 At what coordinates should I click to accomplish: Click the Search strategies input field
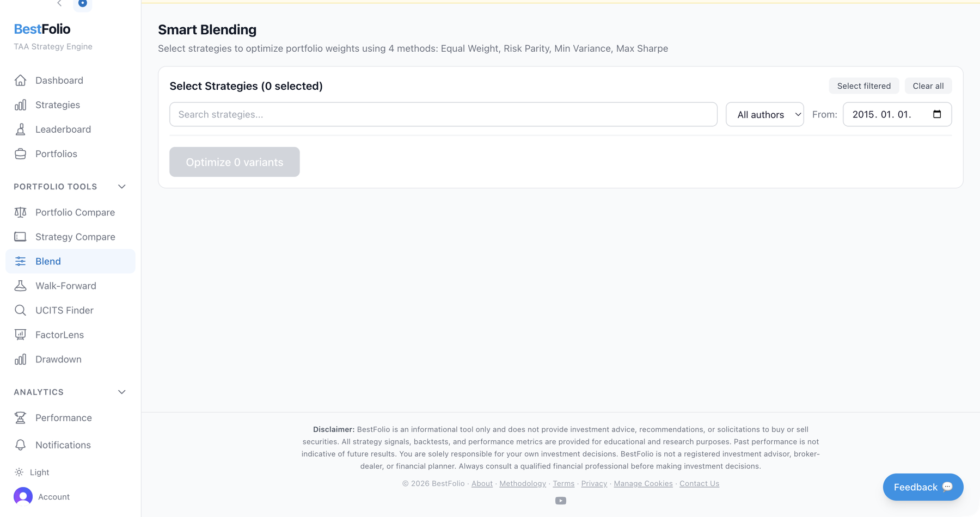443,114
